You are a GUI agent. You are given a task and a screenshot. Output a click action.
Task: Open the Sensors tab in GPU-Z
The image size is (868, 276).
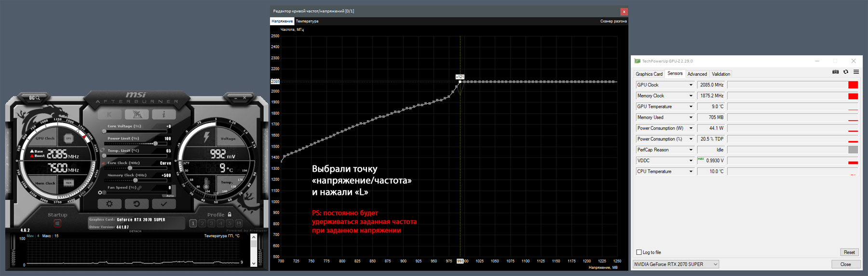coord(675,73)
